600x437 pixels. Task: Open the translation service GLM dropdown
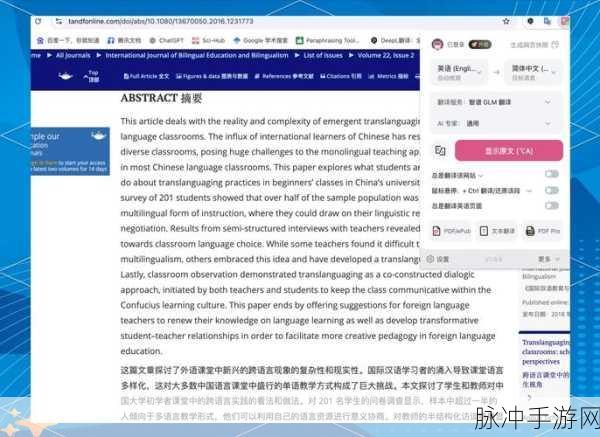(496, 102)
